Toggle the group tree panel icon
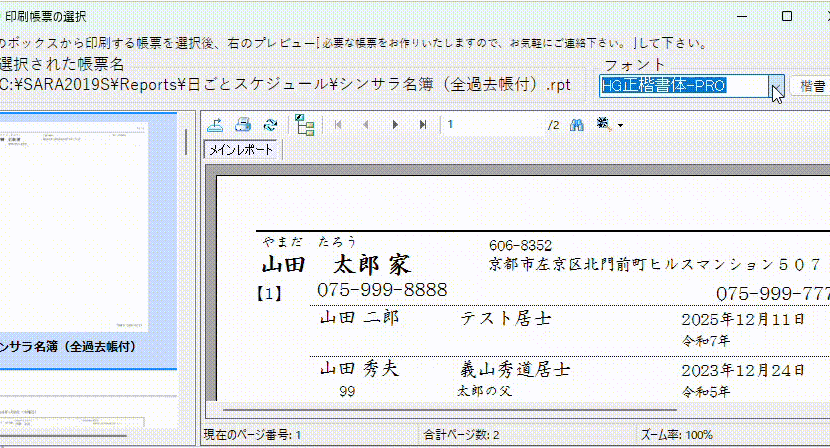 pyautogui.click(x=306, y=125)
